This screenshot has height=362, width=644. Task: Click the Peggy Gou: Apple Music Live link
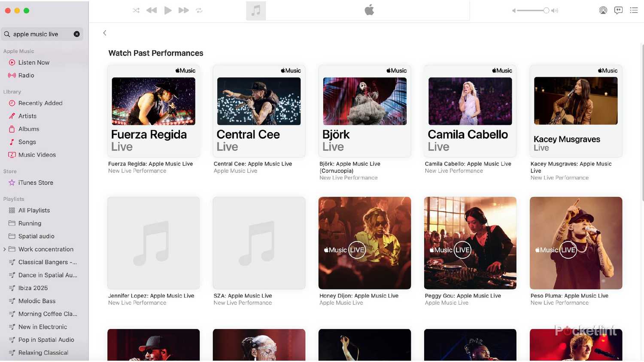(462, 296)
